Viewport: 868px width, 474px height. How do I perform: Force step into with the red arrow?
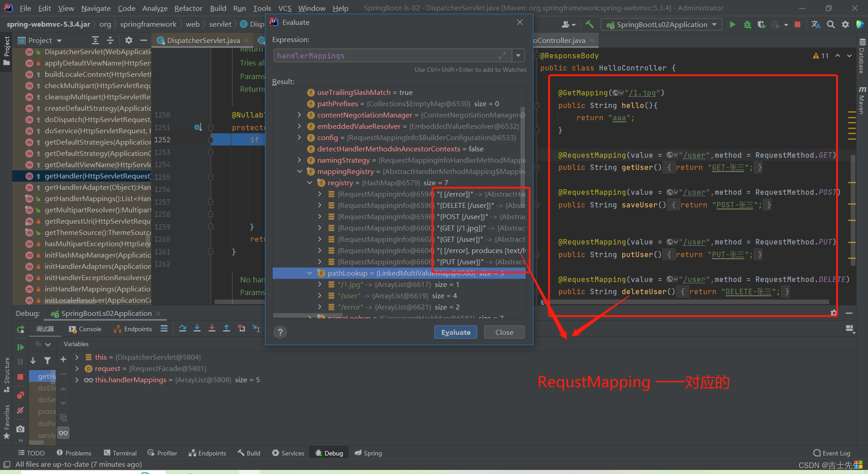[x=212, y=329]
